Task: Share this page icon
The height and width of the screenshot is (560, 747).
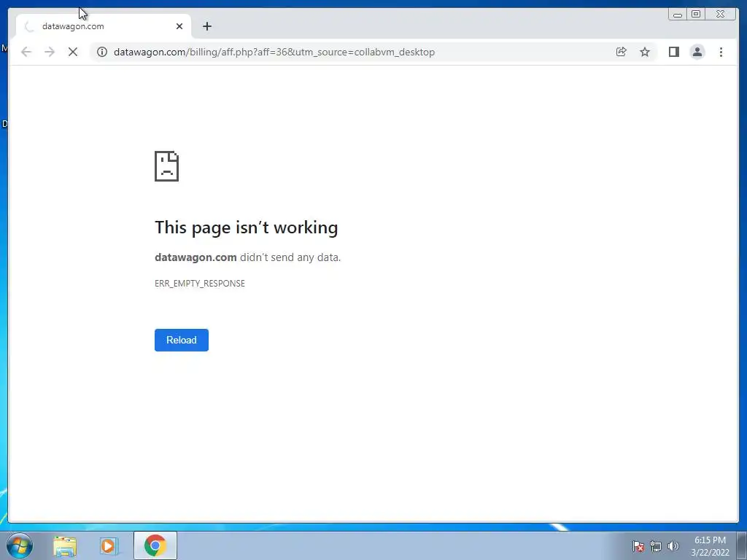Action: [622, 52]
